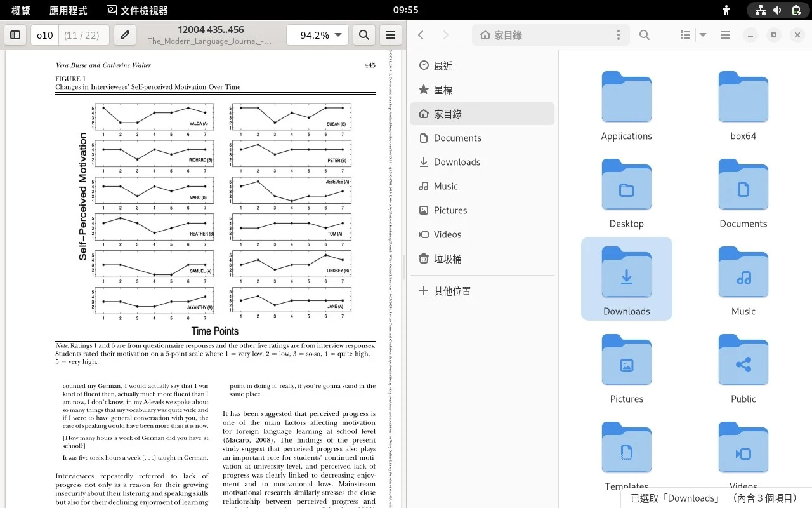
Task: Open 垃圾桶 trash in sidebar
Action: pyautogui.click(x=447, y=259)
